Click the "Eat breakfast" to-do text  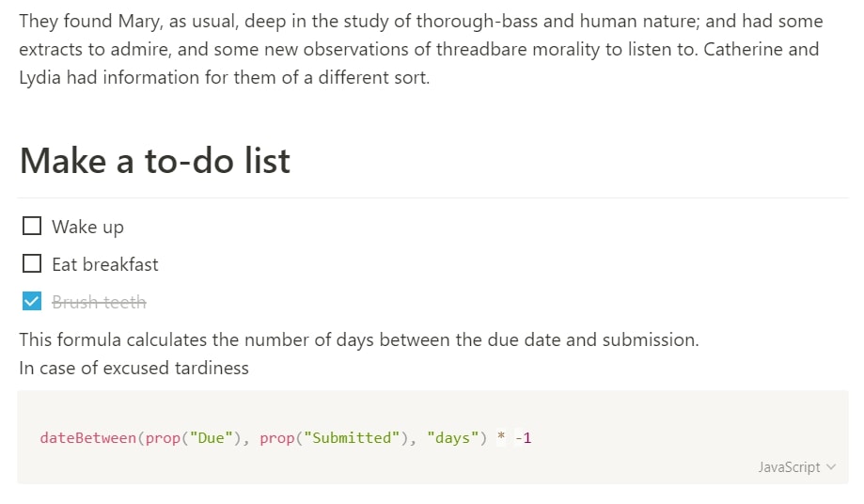coord(105,265)
